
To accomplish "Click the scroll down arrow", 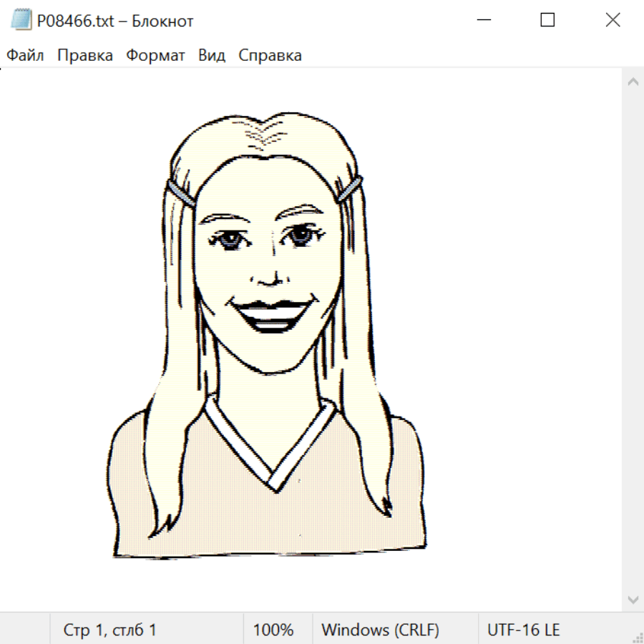I will 633,599.
